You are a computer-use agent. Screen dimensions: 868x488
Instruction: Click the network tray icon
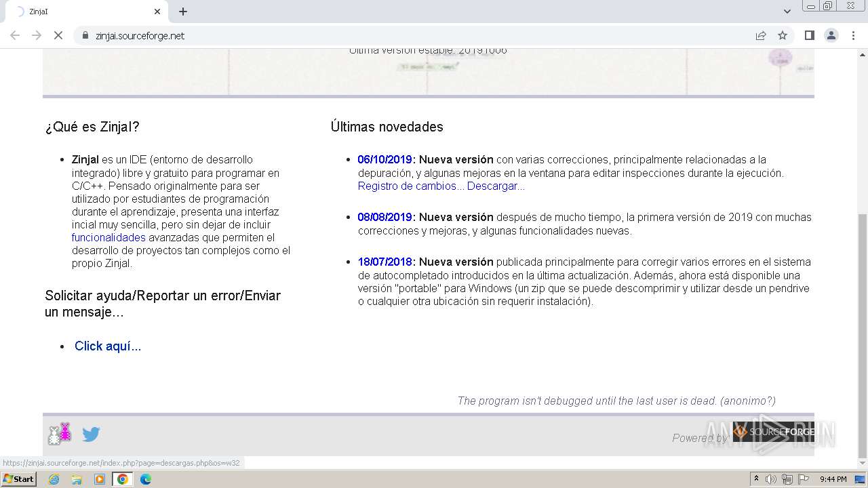click(787, 479)
